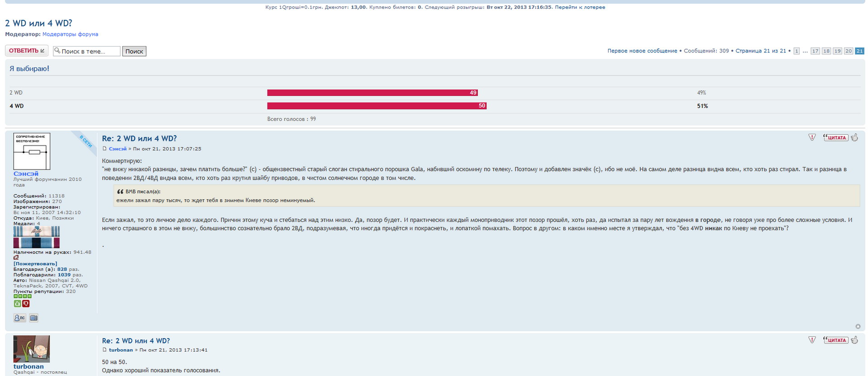Quote Сэнсэй's post with ЦИТАТА button
Image resolution: width=868 pixels, height=376 pixels.
835,138
